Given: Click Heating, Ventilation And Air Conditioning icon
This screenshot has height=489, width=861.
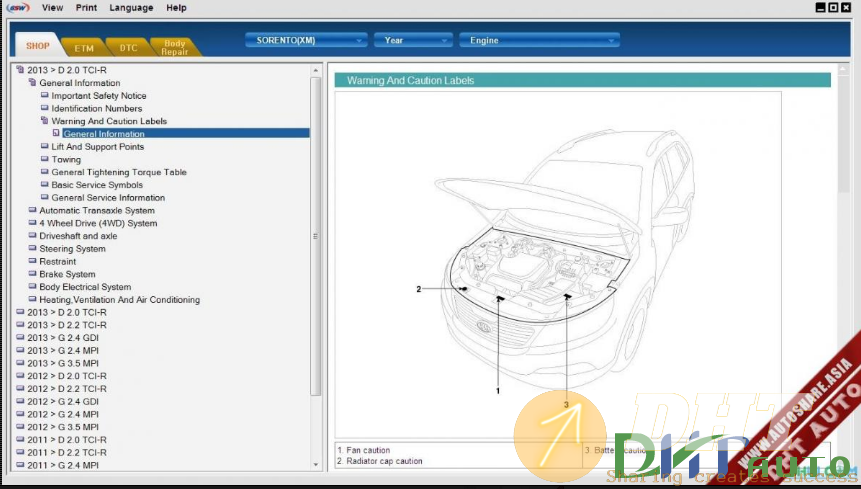Looking at the screenshot, I should 32,299.
